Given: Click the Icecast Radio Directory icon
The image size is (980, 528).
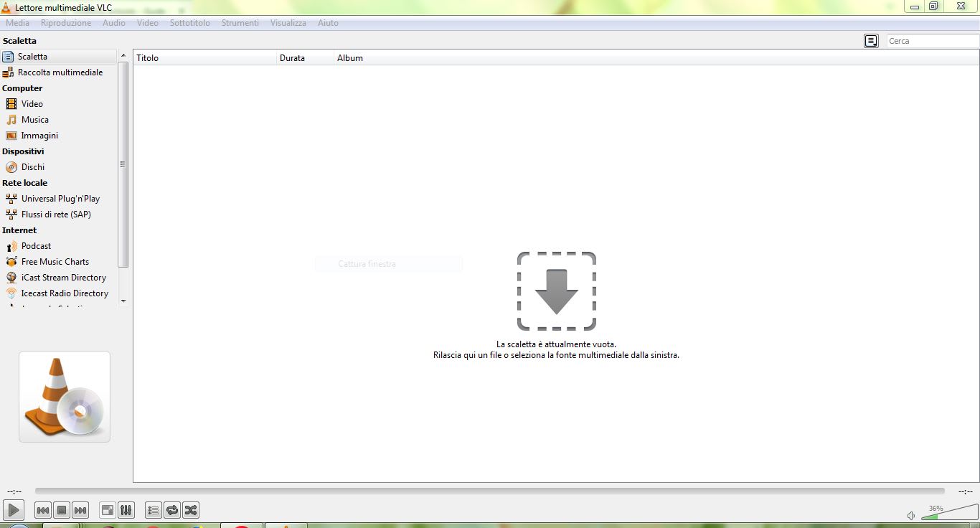Looking at the screenshot, I should pyautogui.click(x=11, y=293).
